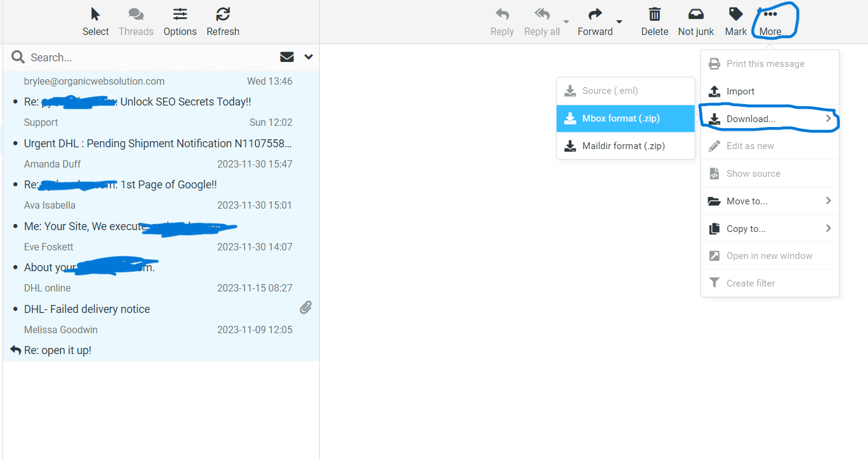The image size is (868, 459).
Task: Click the sender name Ava Isabella
Action: (50, 205)
